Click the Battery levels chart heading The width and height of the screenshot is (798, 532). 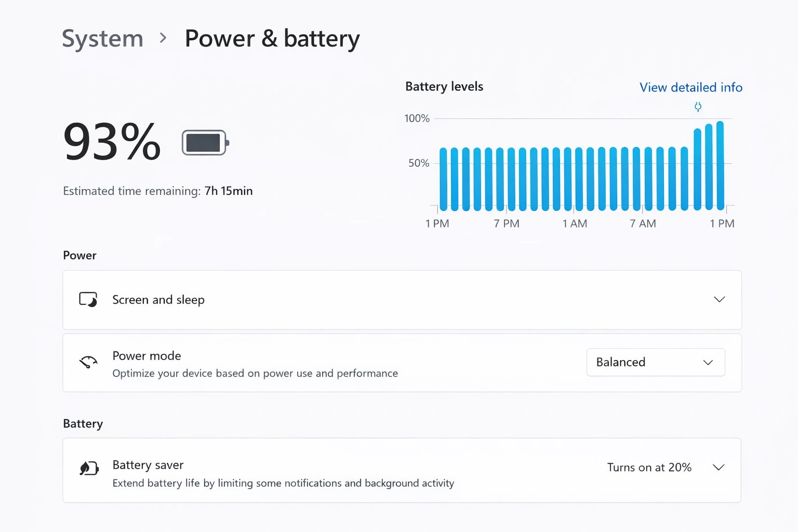point(444,86)
